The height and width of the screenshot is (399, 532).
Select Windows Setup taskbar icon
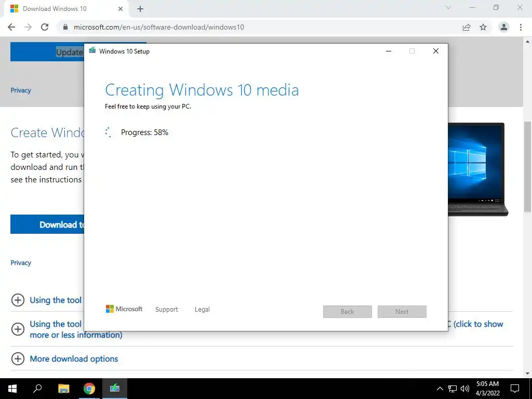tap(115, 389)
